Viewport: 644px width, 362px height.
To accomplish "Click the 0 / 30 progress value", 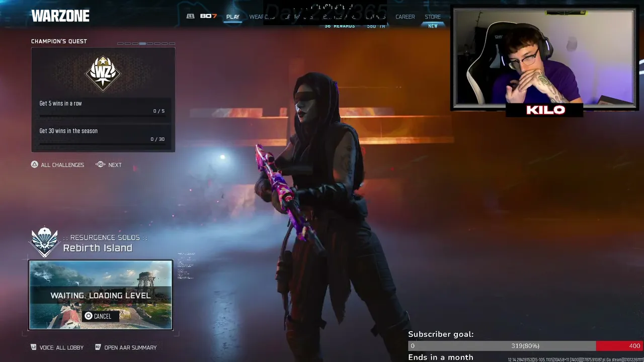I will pyautogui.click(x=157, y=139).
